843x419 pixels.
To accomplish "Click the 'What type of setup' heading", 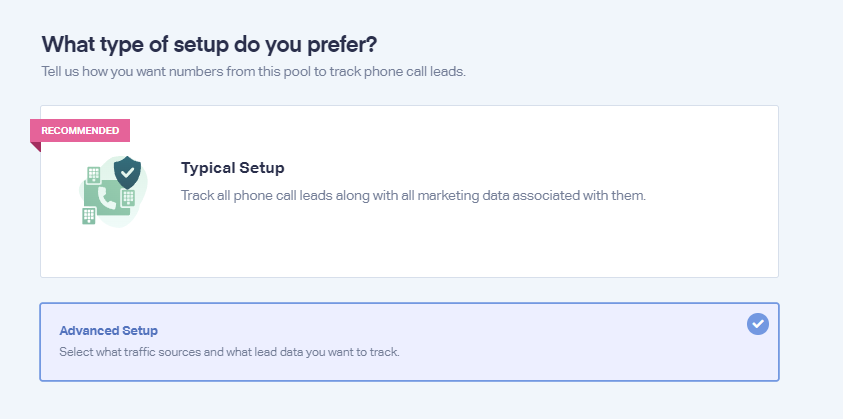I will tap(210, 45).
